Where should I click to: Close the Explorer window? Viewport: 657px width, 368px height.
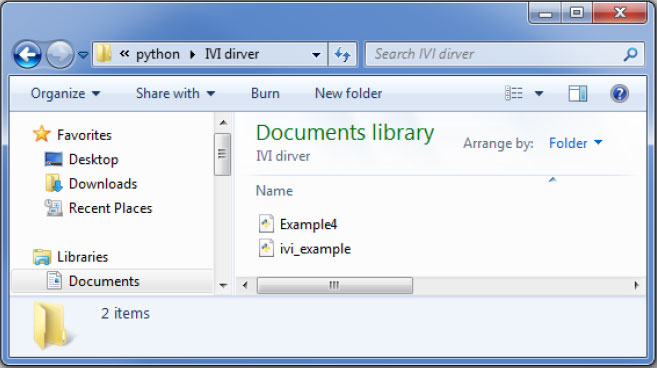620,13
